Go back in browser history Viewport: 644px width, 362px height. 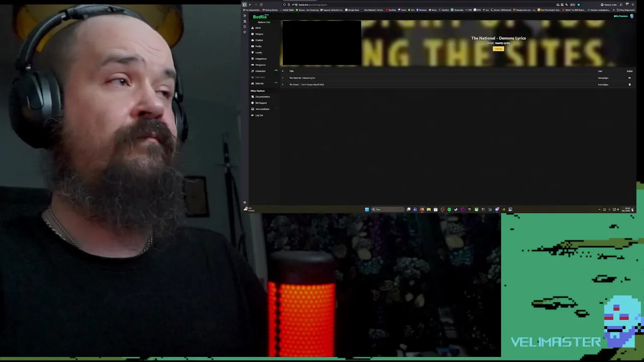point(250,5)
